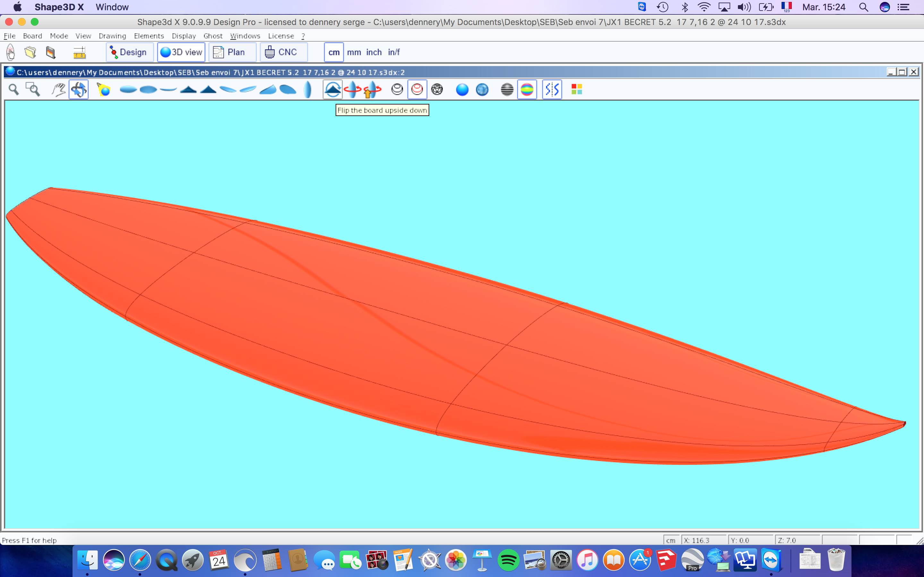924x577 pixels.
Task: Open the Elements menu
Action: (x=149, y=36)
